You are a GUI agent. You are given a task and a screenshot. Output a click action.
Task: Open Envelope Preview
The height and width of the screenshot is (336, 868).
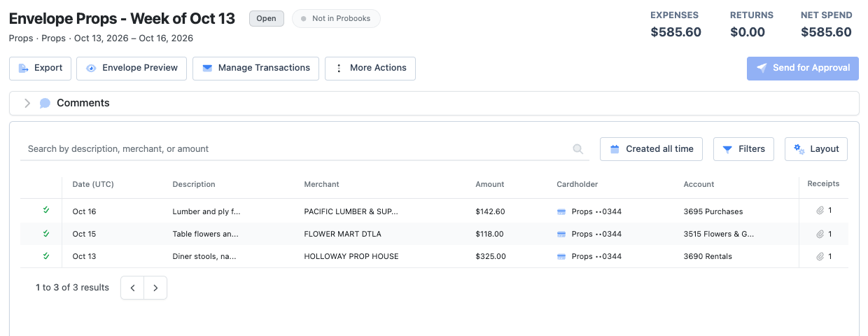(132, 69)
